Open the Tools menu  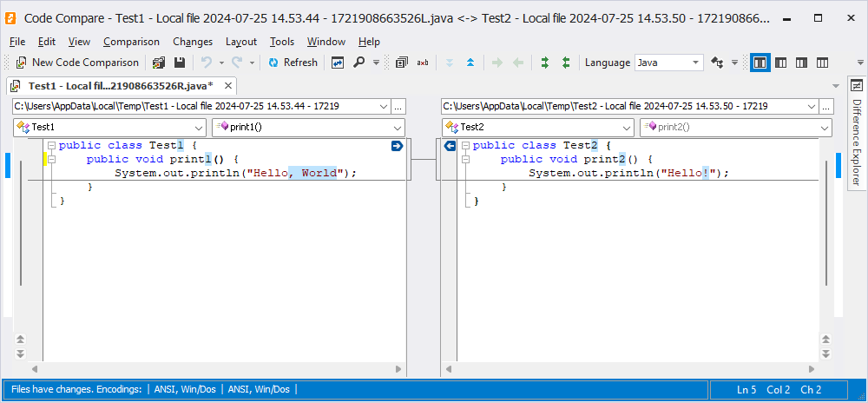pos(282,42)
